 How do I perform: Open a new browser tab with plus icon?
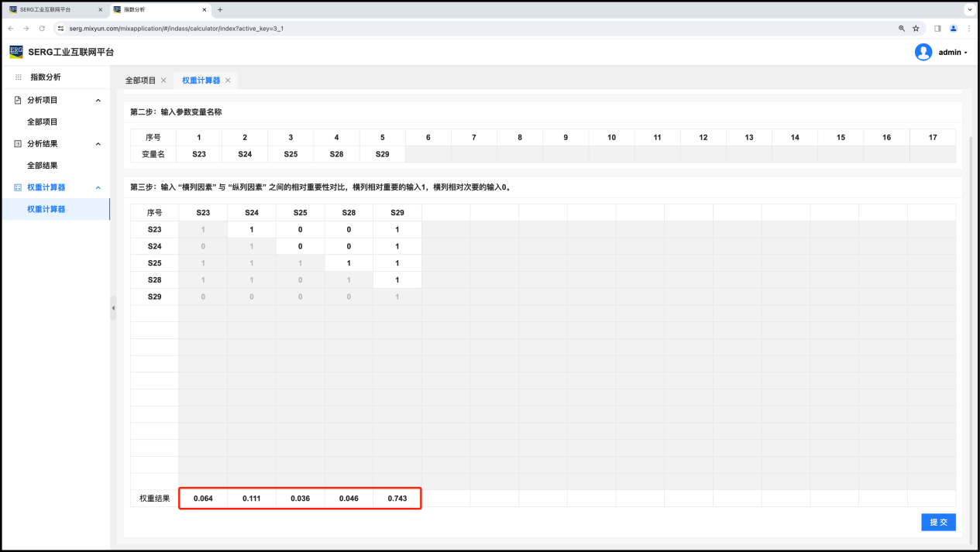220,9
